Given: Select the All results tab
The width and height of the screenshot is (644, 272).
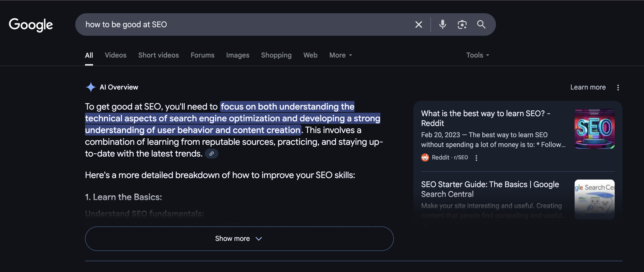Looking at the screenshot, I should pos(89,55).
